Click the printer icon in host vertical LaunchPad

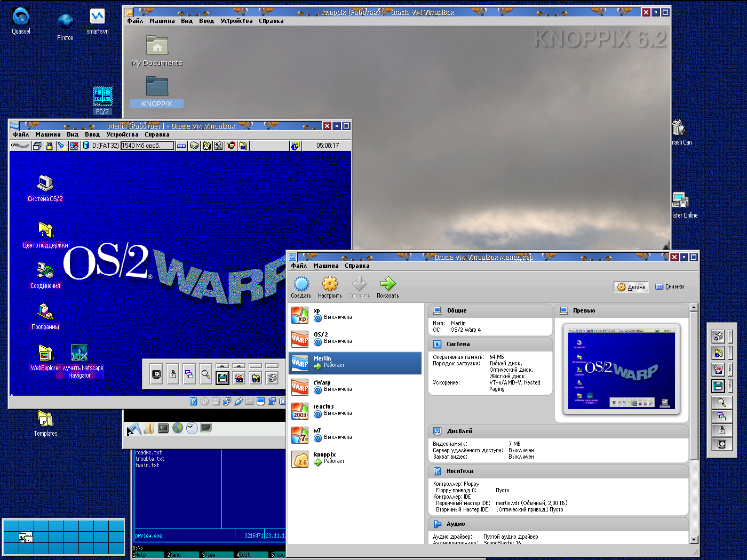coord(718,336)
